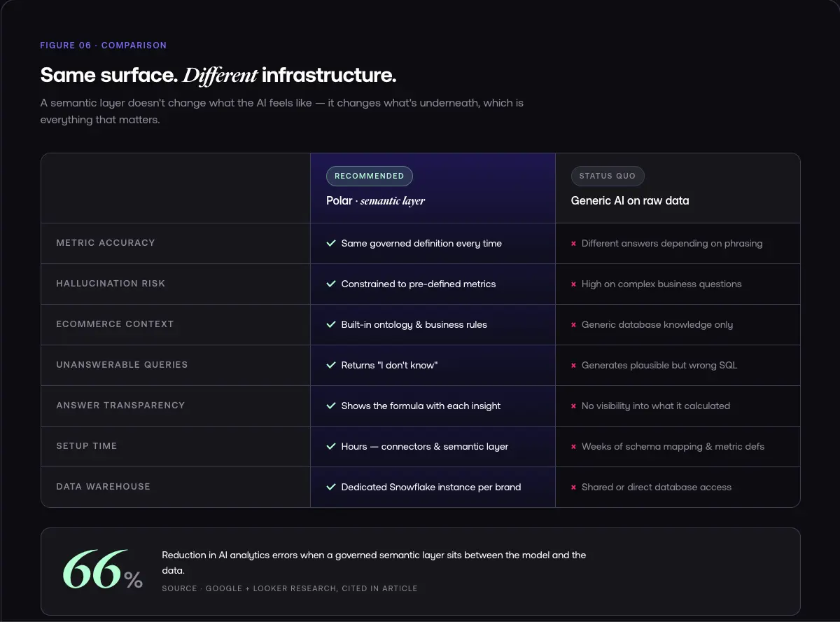Click the DATA WAREHOUSE row label
The height and width of the screenshot is (622, 840).
pos(103,487)
